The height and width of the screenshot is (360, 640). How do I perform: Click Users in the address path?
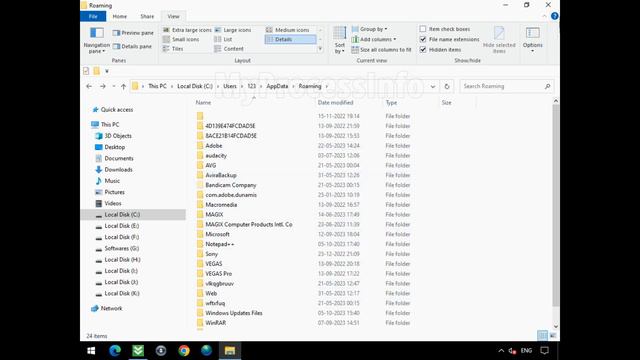coord(230,87)
